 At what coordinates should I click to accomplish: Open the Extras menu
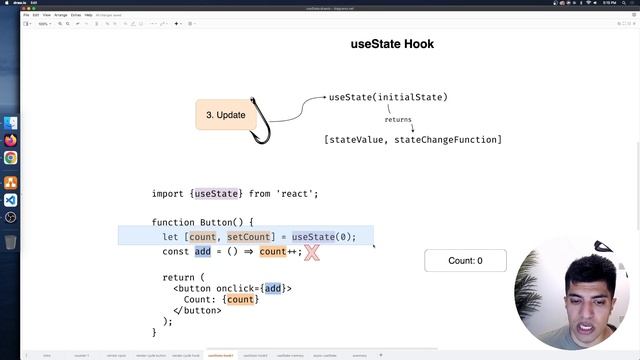click(x=76, y=15)
